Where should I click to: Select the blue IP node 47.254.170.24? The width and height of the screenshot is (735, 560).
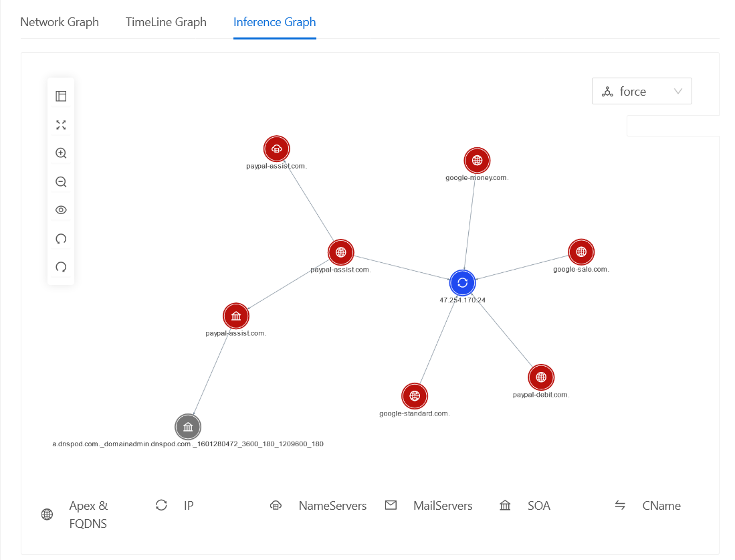462,283
